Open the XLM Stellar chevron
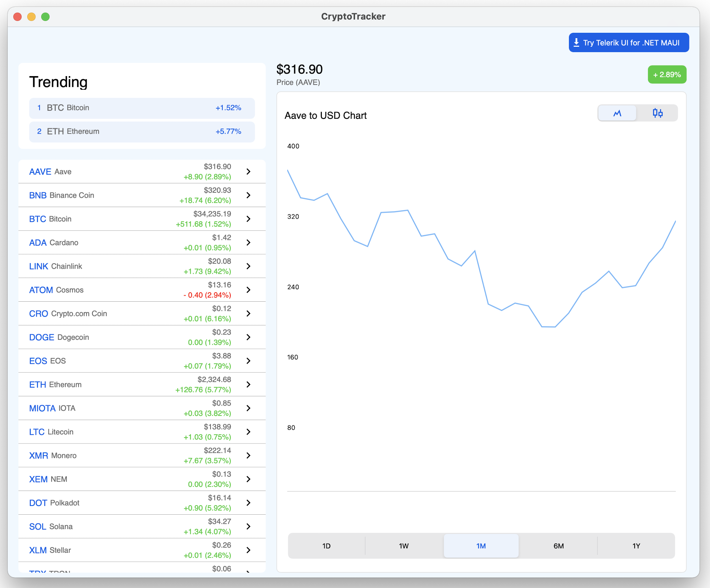 coord(249,550)
